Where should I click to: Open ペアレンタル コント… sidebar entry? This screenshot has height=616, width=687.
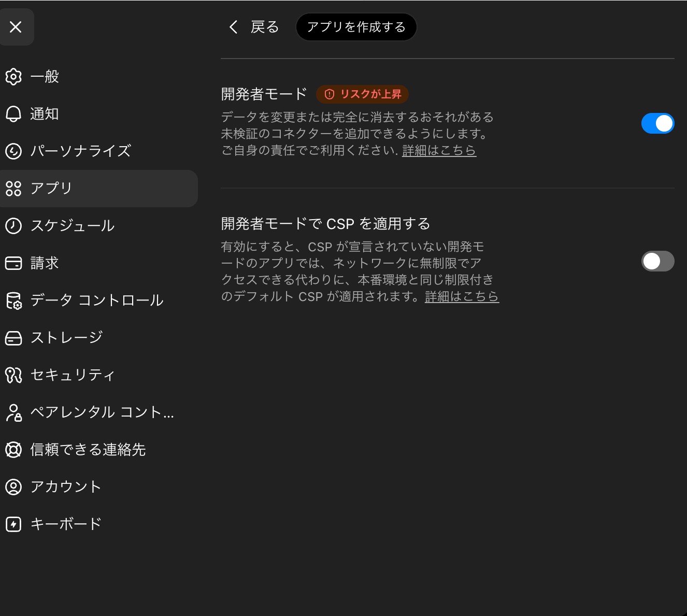(98, 412)
